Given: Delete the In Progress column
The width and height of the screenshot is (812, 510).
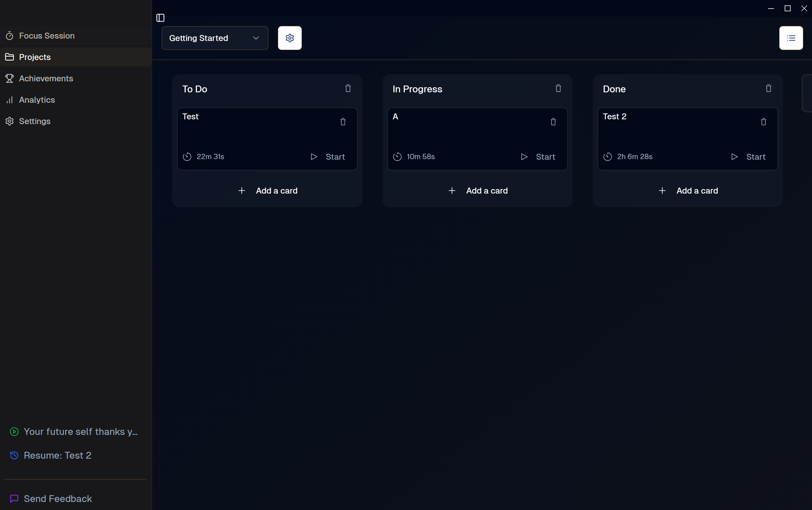Looking at the screenshot, I should click(558, 88).
